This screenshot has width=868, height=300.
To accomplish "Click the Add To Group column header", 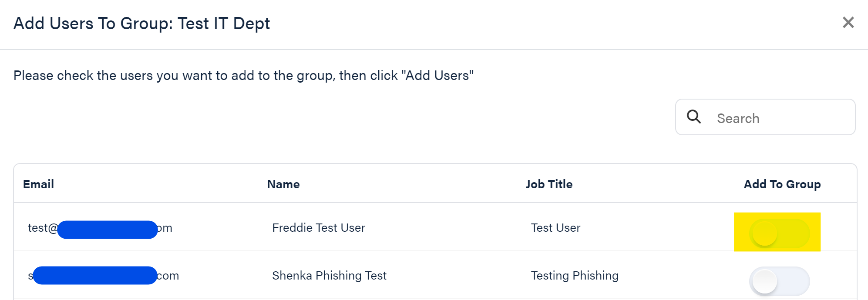I will tap(782, 184).
